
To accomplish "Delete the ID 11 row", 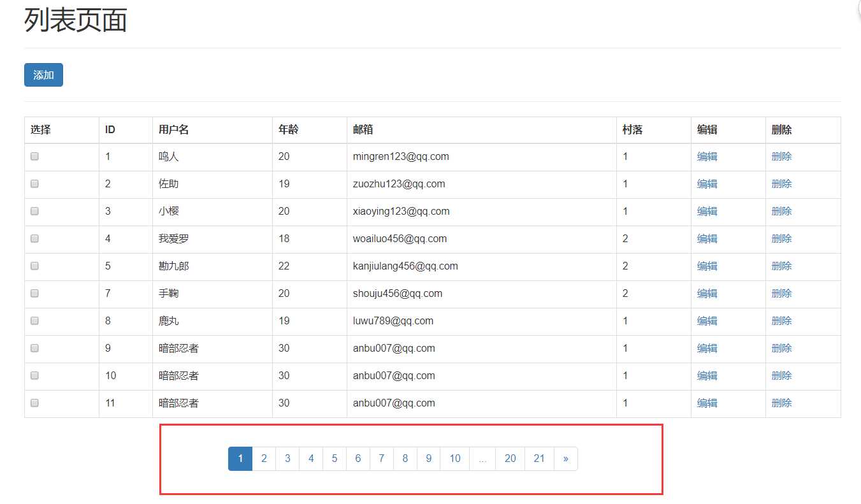I will click(x=781, y=403).
